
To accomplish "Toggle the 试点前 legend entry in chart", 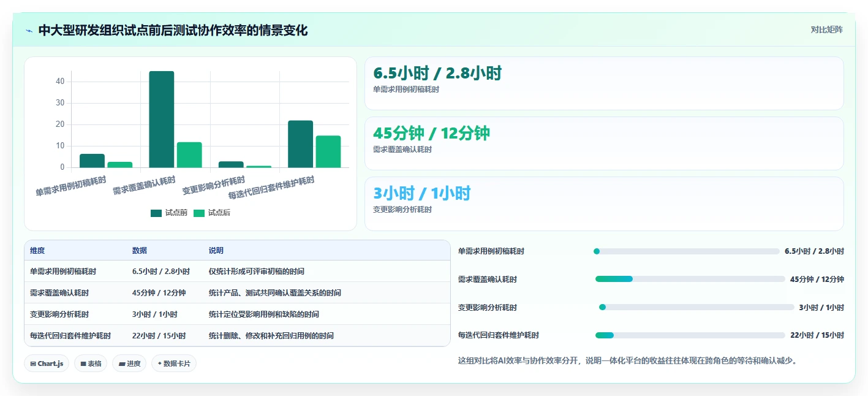I will (x=169, y=213).
